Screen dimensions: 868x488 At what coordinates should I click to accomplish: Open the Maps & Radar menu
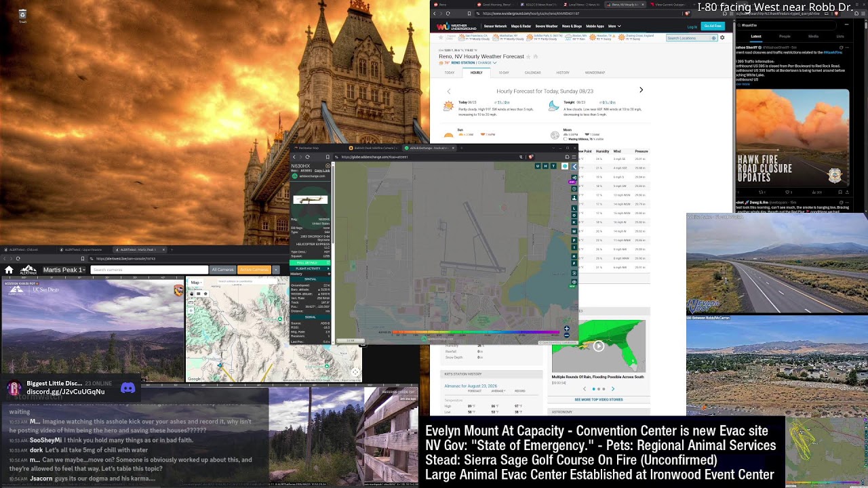pyautogui.click(x=521, y=26)
